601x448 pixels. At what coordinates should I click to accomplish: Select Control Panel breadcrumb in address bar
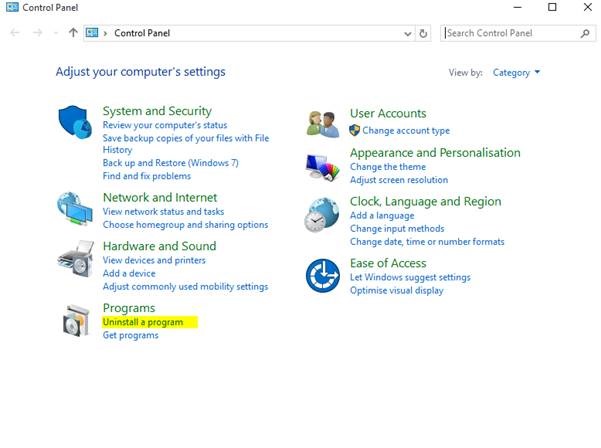tap(142, 33)
